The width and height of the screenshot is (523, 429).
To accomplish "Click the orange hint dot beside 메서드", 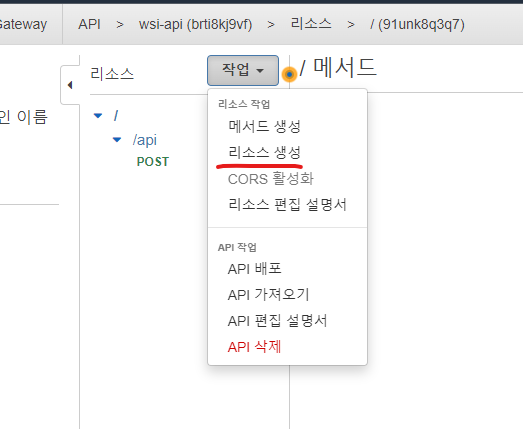I will pos(289,74).
